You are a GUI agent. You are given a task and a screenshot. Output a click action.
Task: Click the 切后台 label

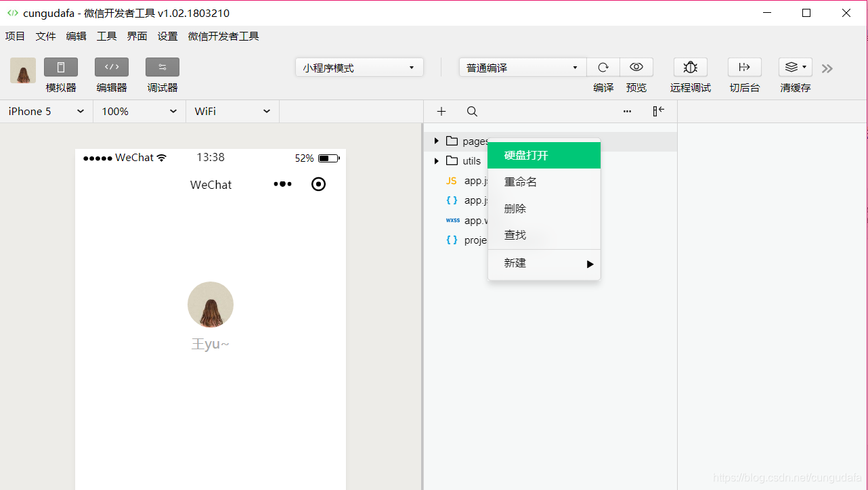745,88
